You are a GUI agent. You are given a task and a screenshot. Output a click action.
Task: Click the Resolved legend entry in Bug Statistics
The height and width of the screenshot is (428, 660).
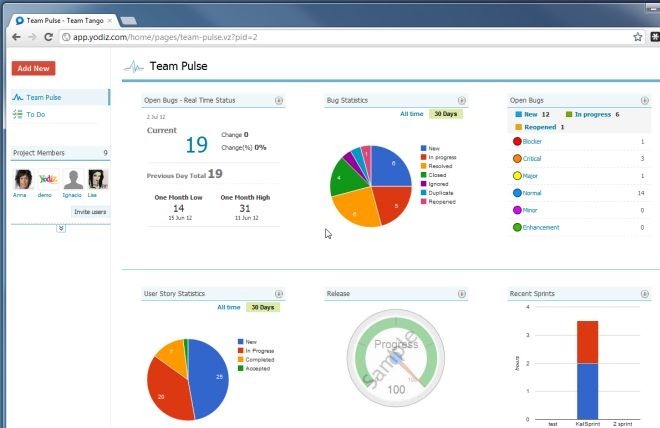click(x=436, y=166)
